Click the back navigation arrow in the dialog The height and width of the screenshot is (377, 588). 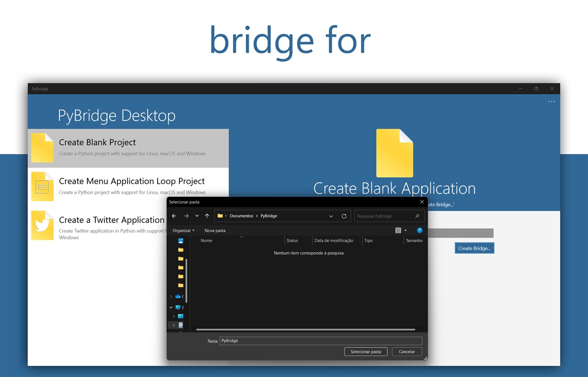coord(174,216)
